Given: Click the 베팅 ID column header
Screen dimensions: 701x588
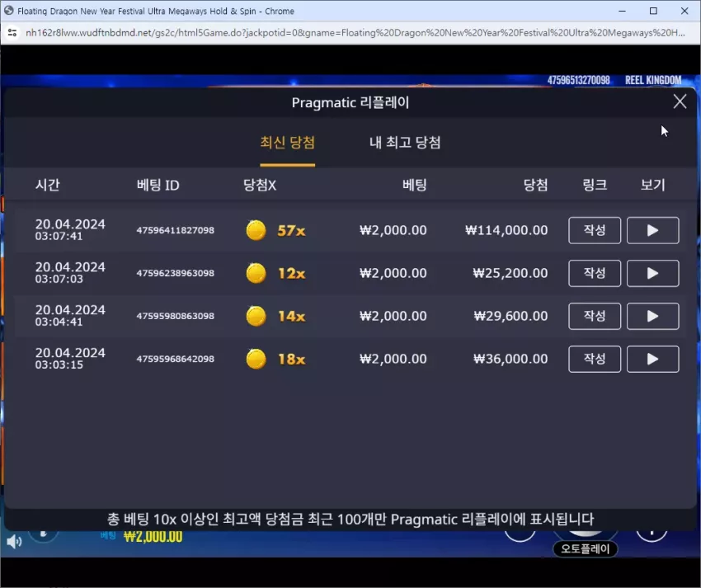Looking at the screenshot, I should point(158,185).
